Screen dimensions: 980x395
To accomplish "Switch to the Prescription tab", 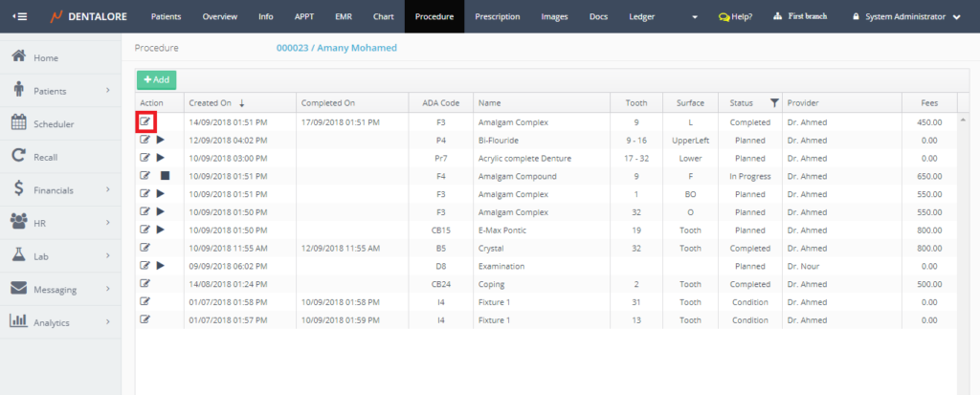I will tap(497, 16).
